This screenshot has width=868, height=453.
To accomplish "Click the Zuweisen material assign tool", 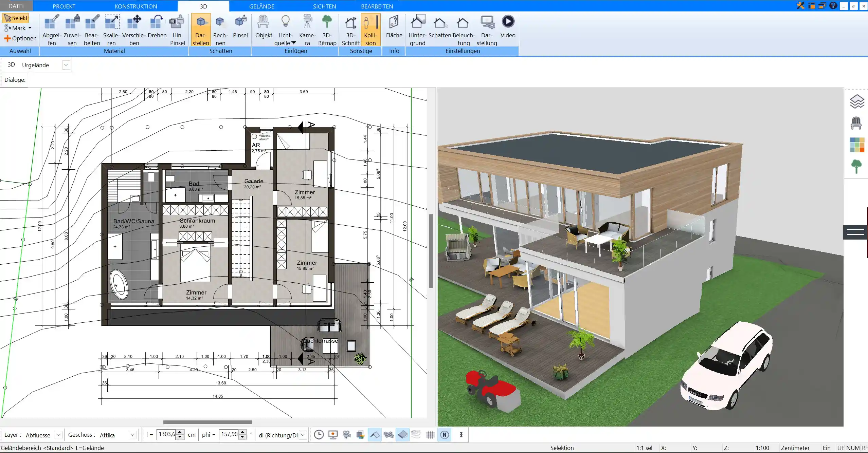I will click(x=72, y=30).
